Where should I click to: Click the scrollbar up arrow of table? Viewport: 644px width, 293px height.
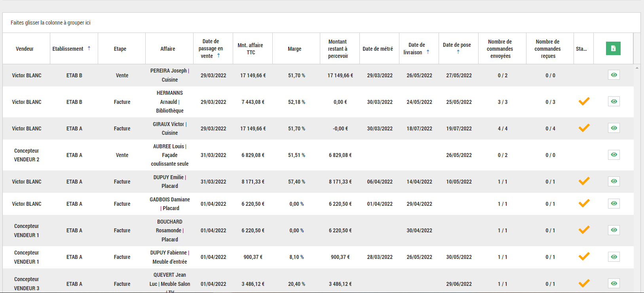click(637, 68)
